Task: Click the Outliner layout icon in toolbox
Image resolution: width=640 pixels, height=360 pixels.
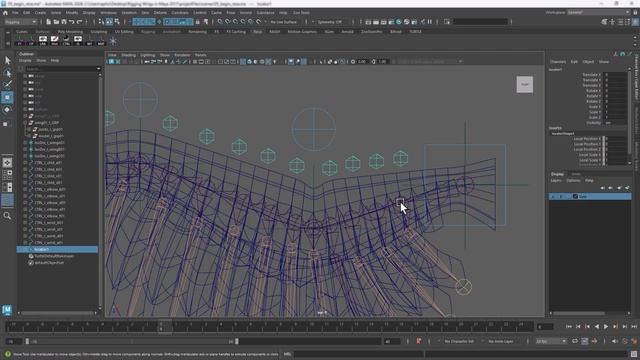Action: tap(7, 200)
